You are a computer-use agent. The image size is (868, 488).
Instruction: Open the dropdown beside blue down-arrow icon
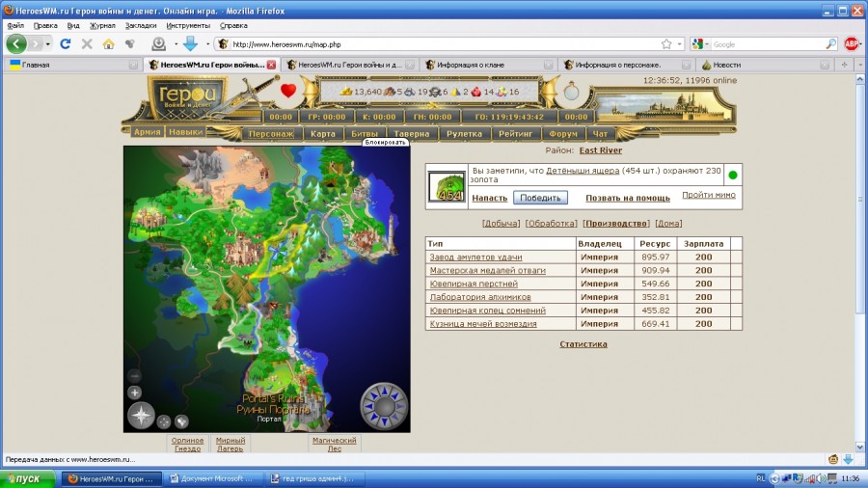click(207, 44)
